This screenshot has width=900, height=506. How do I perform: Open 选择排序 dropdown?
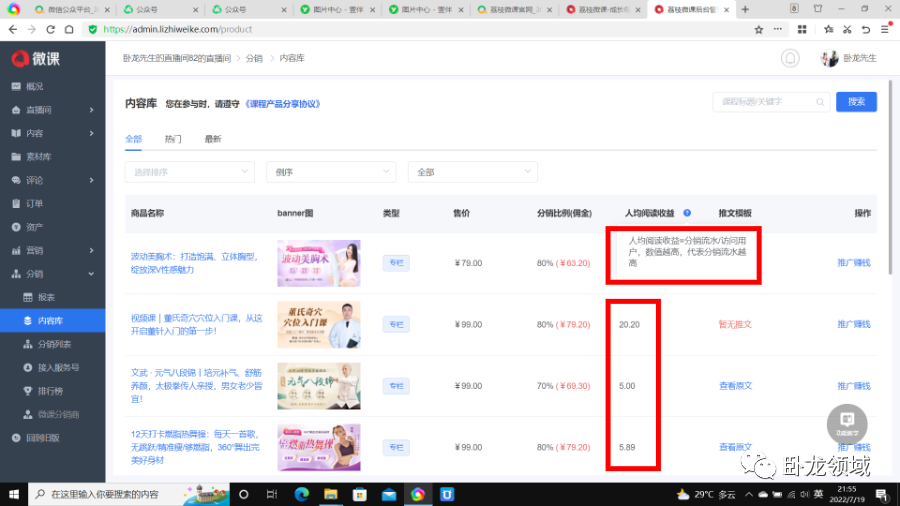tap(189, 172)
